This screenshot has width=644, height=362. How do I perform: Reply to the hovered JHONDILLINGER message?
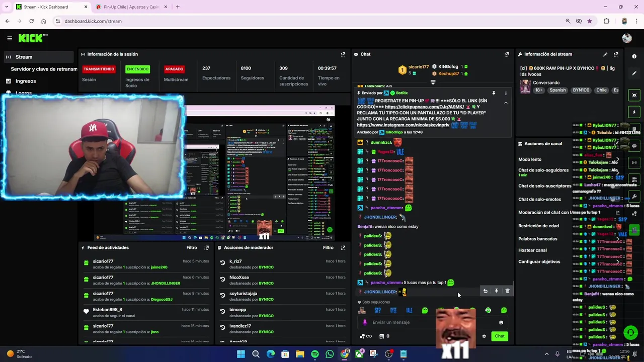coord(485,291)
